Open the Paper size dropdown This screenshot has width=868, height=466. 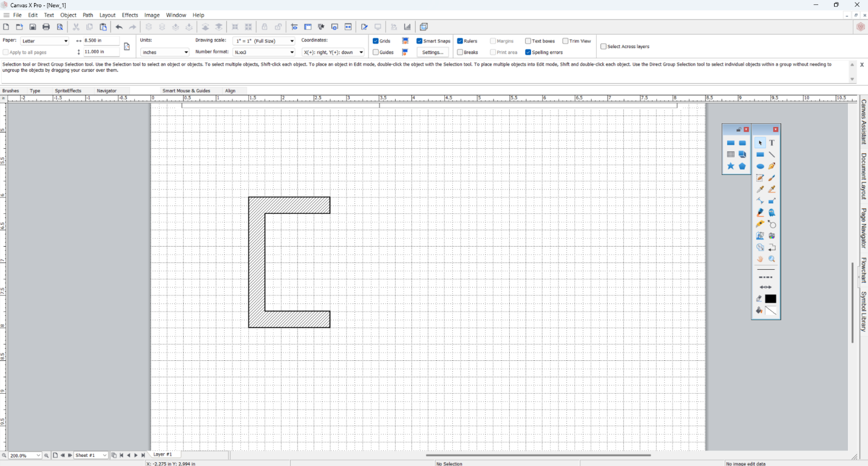[46, 41]
